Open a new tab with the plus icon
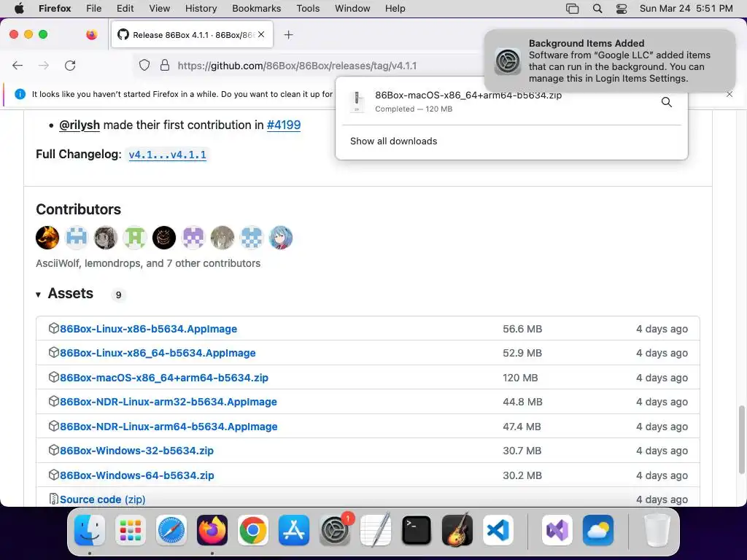This screenshot has height=560, width=747. [x=288, y=35]
